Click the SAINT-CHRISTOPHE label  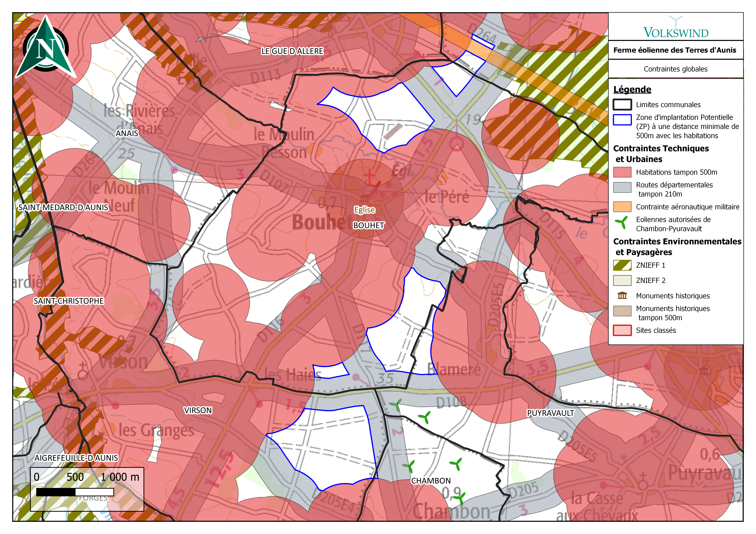[x=69, y=301]
